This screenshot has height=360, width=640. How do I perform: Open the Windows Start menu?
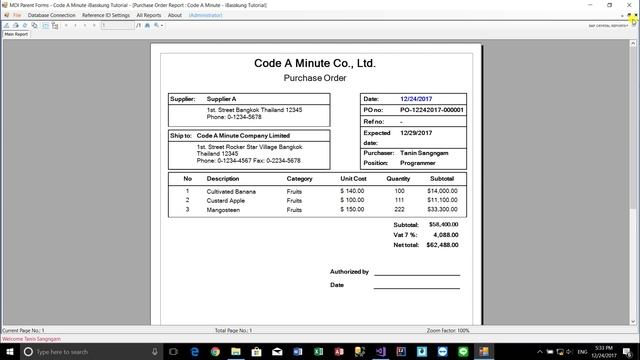point(9,351)
